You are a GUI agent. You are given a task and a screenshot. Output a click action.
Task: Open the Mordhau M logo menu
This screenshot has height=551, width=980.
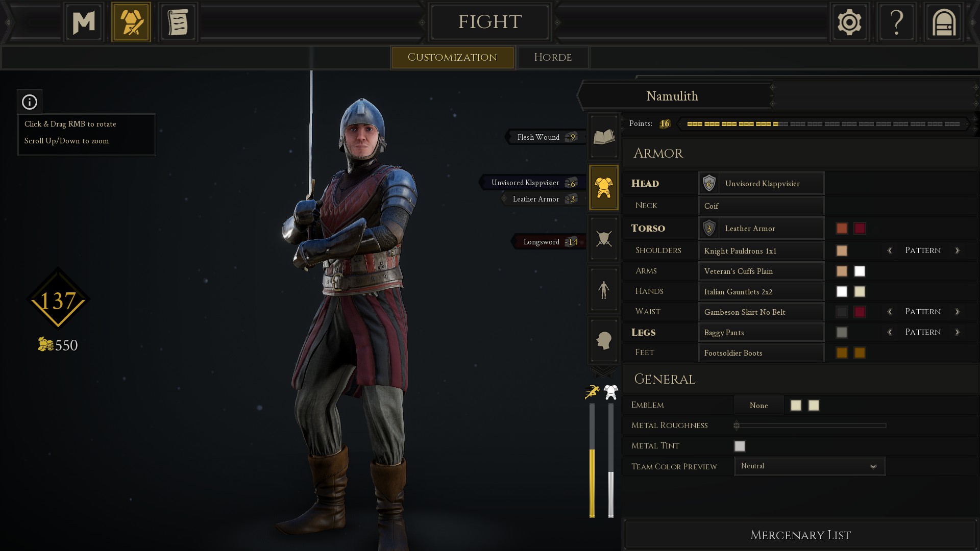84,22
